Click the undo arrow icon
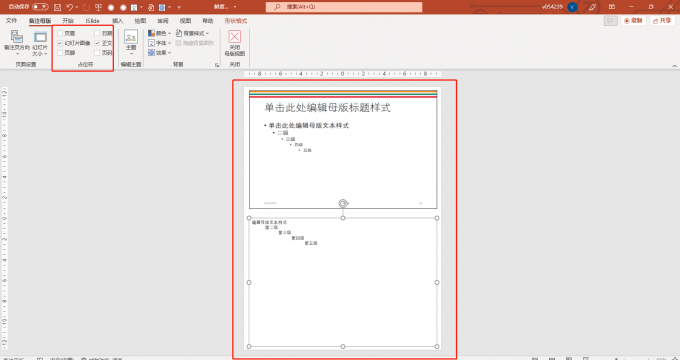 pyautogui.click(x=69, y=7)
